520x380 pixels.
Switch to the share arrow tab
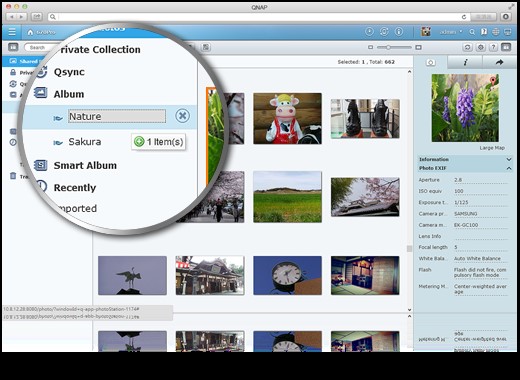point(499,62)
